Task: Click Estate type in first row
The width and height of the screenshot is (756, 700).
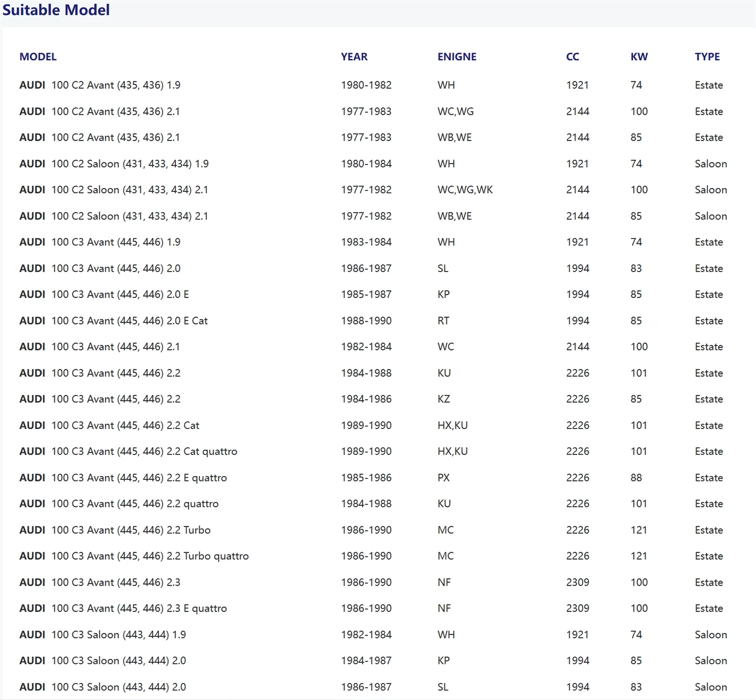Action: [x=709, y=85]
